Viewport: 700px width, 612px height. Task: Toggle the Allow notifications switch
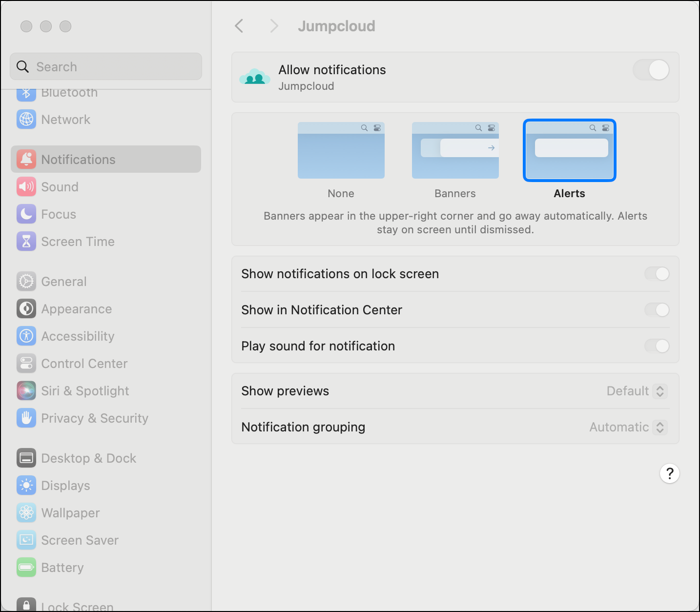(x=651, y=70)
